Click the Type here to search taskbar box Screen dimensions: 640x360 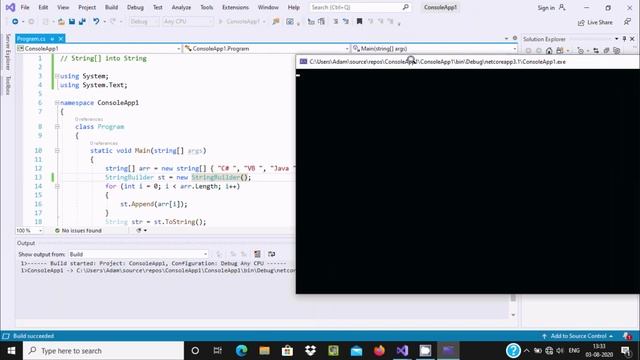pos(104,351)
